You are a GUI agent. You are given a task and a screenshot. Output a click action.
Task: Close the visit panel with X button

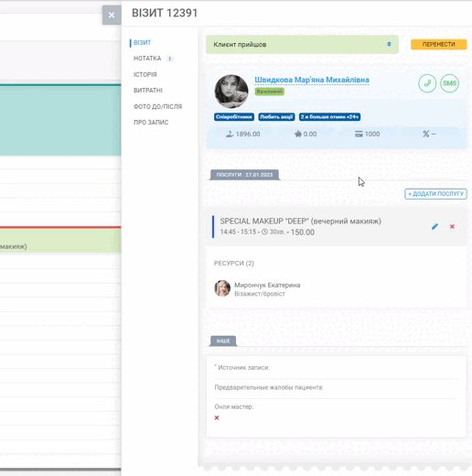tap(112, 15)
